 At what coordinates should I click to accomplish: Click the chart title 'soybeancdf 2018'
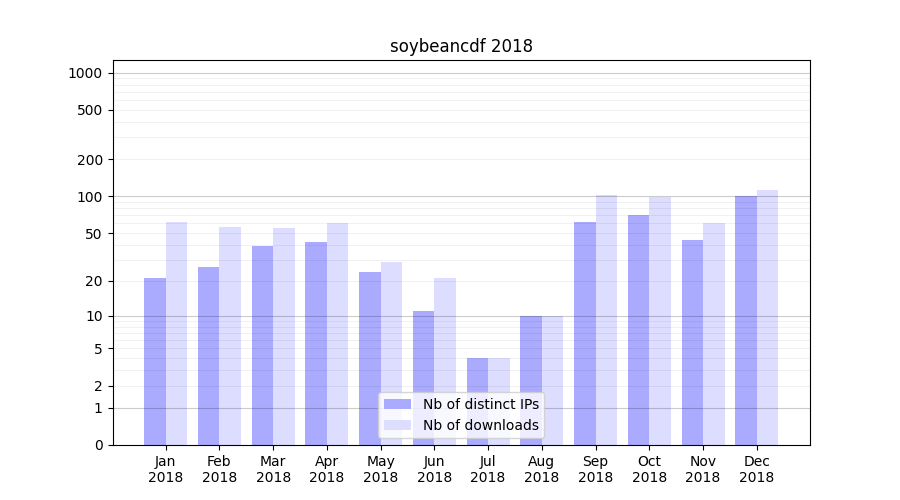461,46
